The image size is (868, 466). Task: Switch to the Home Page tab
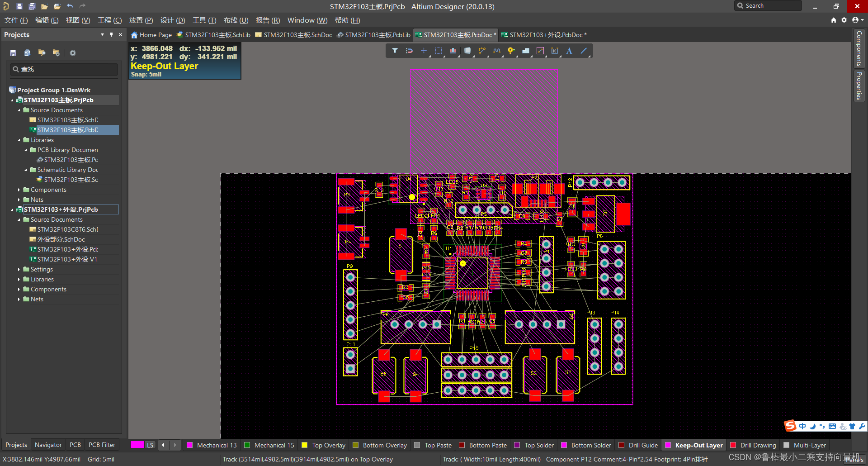tap(151, 35)
